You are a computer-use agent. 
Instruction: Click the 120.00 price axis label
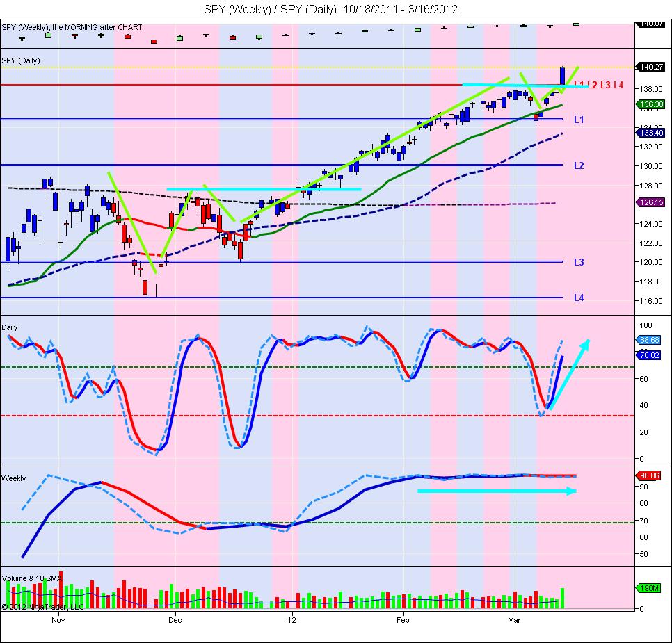pyautogui.click(x=651, y=262)
